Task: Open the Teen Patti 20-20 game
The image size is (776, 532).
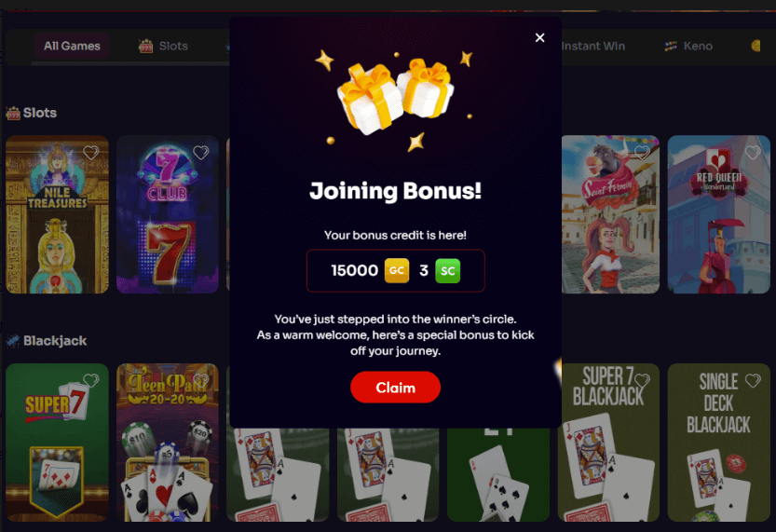Action: 168,443
